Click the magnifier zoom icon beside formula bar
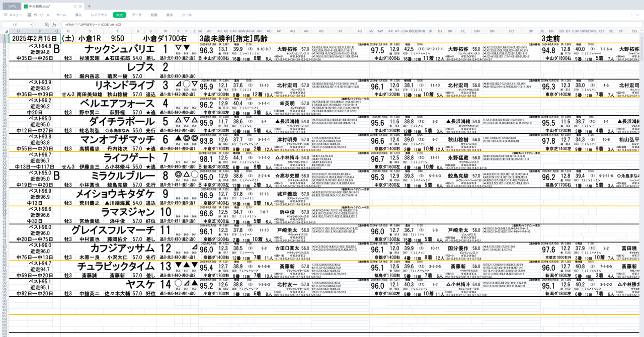Screen dimensions: 644x337 pos(47,24)
